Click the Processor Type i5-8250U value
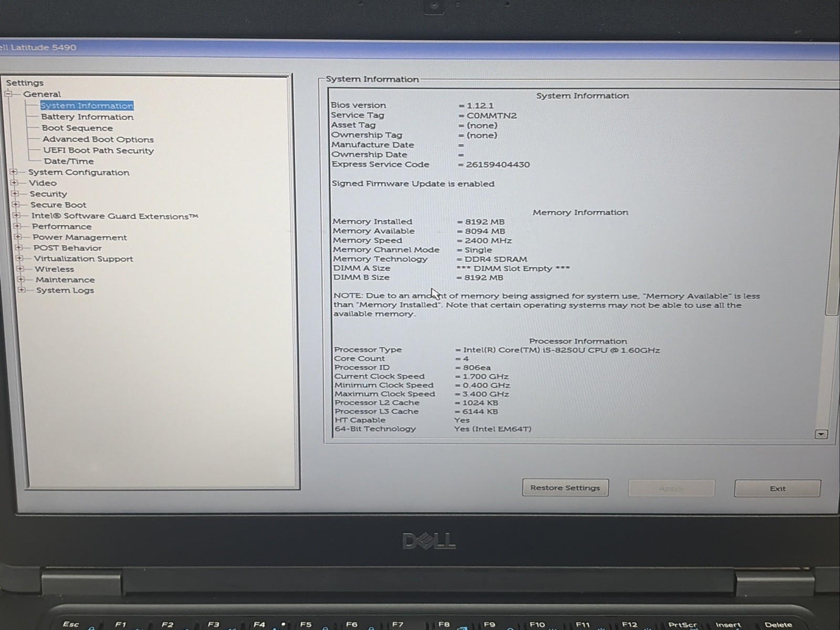 pos(561,350)
